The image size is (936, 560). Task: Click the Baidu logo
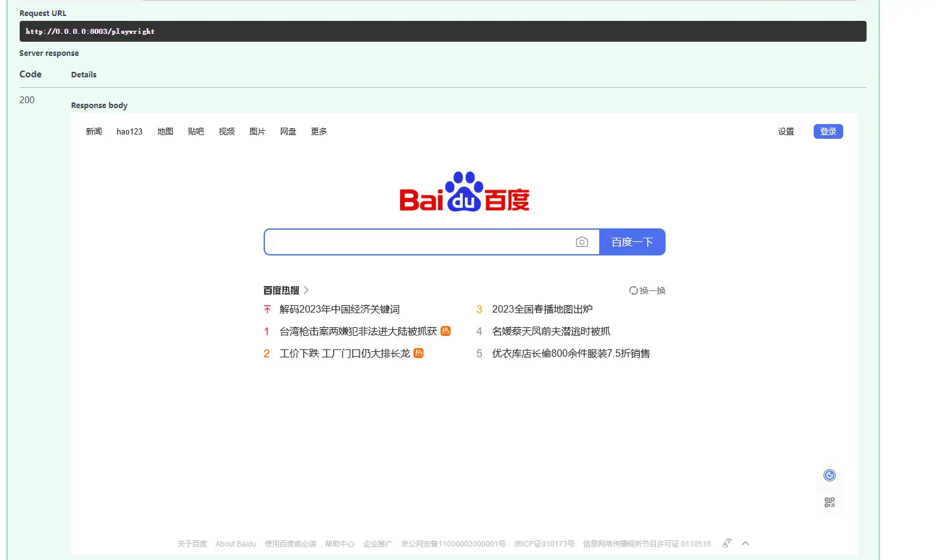click(x=465, y=192)
